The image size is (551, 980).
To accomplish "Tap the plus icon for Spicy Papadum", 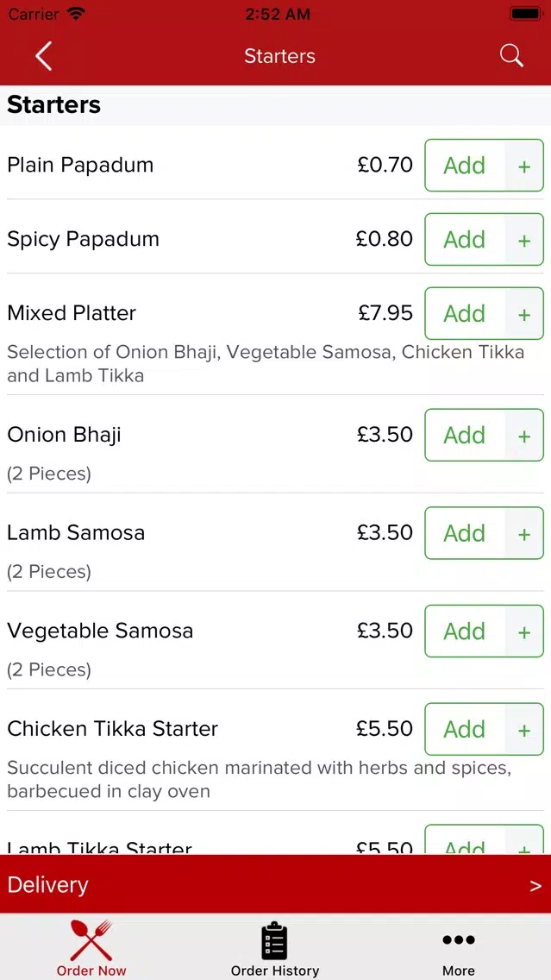I will pyautogui.click(x=524, y=240).
